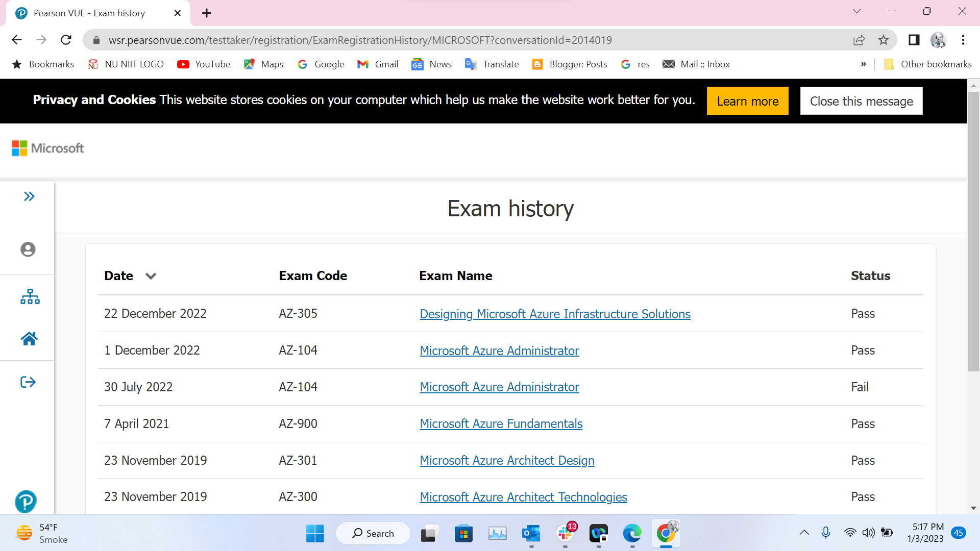The image size is (980, 551).
Task: Select the home icon in the sidebar
Action: tap(29, 338)
